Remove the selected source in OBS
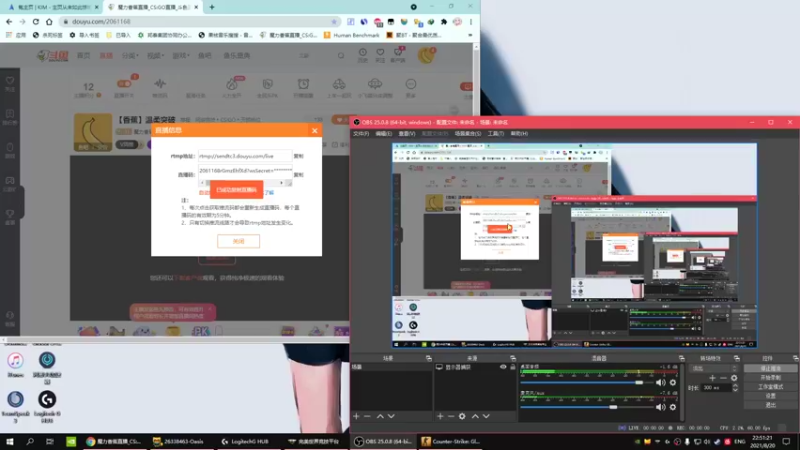Viewport: 800px width, 450px height. coord(451,416)
